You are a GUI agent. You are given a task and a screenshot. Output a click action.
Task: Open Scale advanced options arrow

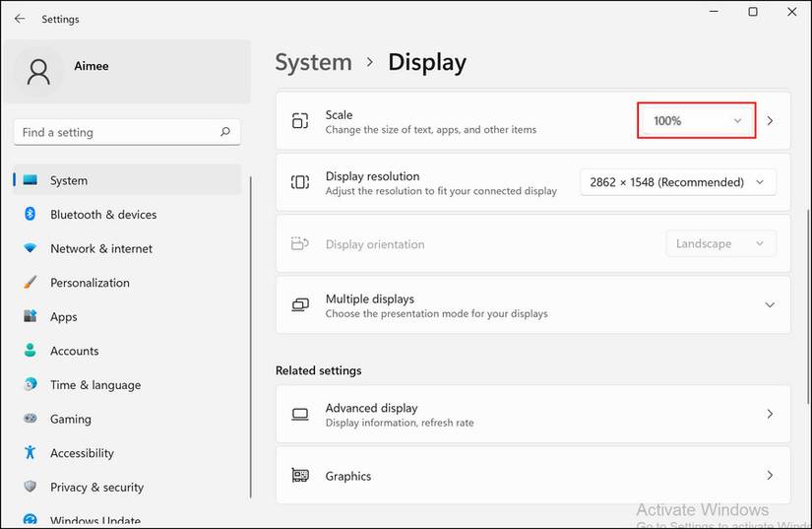[x=770, y=121]
